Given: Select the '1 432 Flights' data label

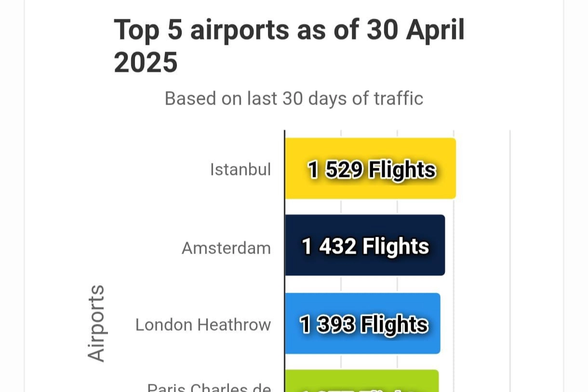Looking at the screenshot, I should coord(365,246).
